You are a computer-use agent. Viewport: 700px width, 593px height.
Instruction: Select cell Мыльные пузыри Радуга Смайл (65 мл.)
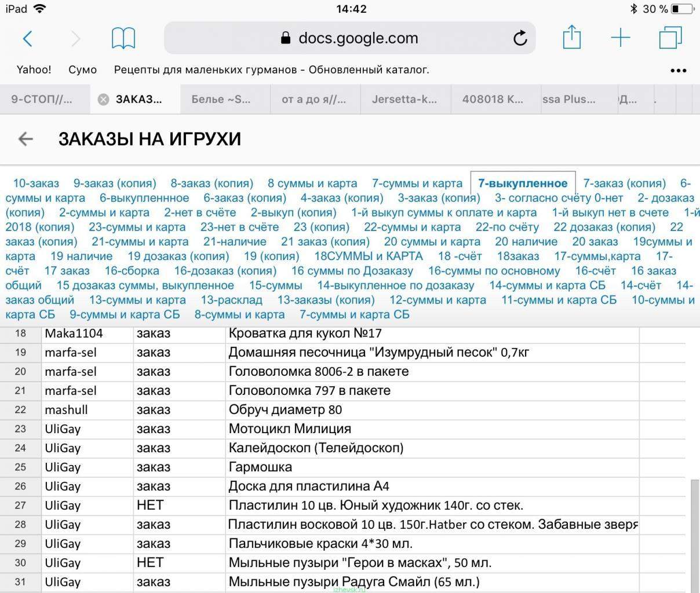pos(432,581)
